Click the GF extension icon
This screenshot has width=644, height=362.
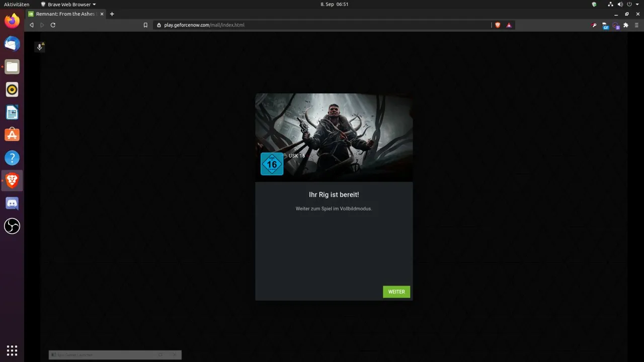click(x=605, y=25)
